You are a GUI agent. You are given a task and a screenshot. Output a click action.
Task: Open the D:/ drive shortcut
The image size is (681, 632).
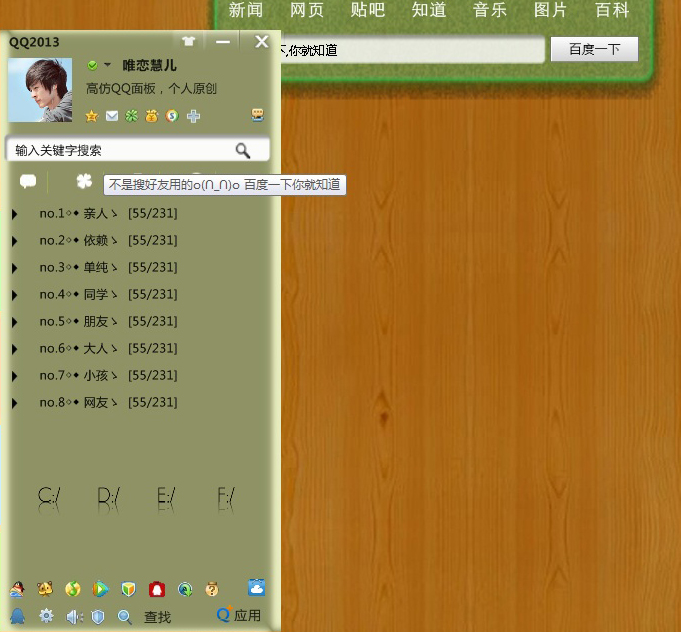[x=109, y=498]
